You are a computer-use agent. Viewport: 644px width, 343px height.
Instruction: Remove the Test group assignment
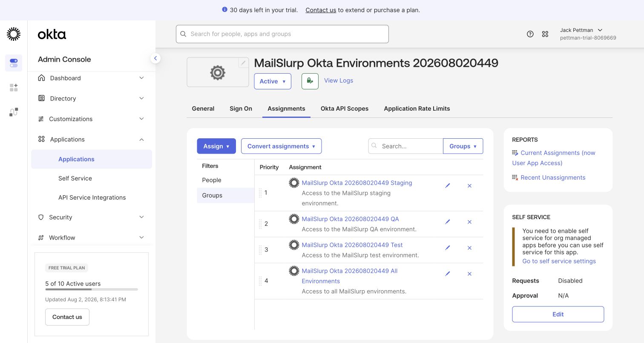click(x=469, y=248)
